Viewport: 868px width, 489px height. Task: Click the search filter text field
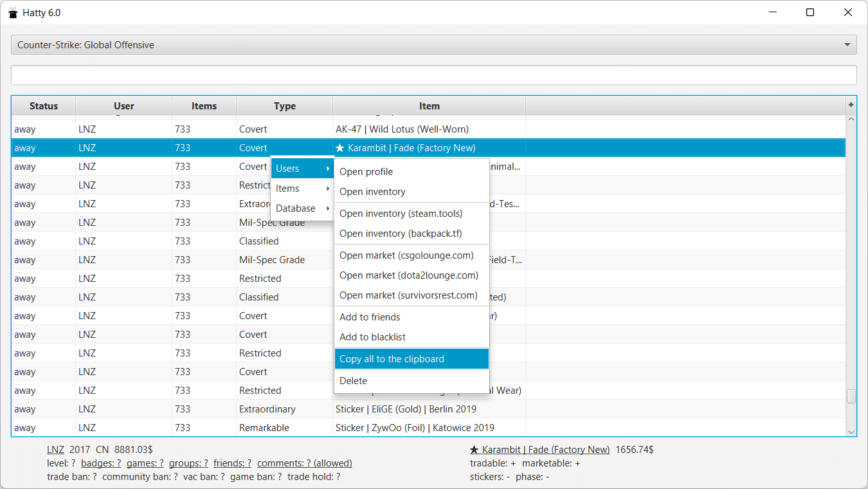point(433,75)
